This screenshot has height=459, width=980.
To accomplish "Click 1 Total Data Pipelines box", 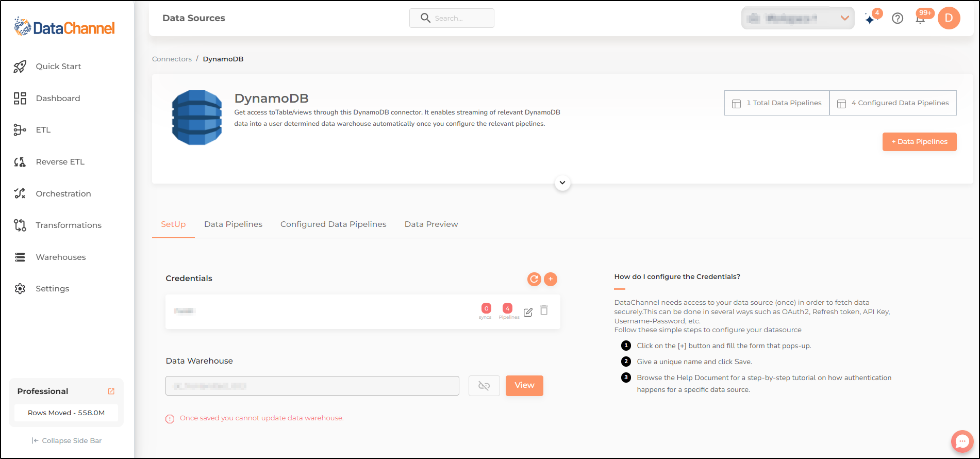I will [x=776, y=103].
